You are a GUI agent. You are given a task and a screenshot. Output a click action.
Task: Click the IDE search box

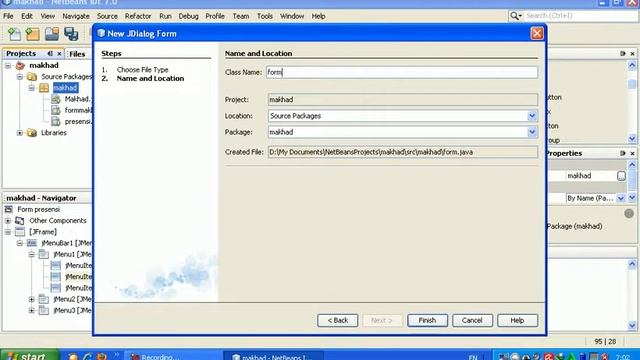pyautogui.click(x=580, y=16)
